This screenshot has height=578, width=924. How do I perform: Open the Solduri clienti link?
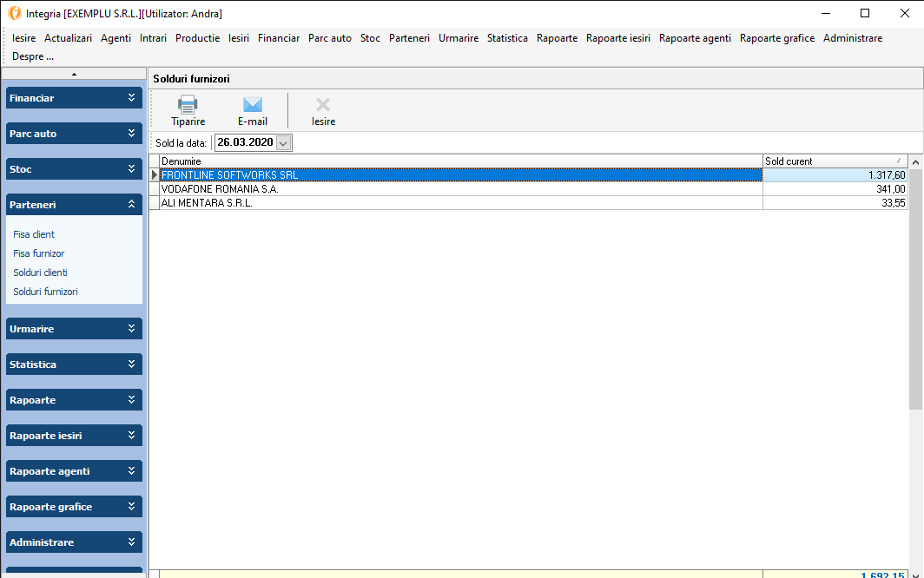(40, 273)
